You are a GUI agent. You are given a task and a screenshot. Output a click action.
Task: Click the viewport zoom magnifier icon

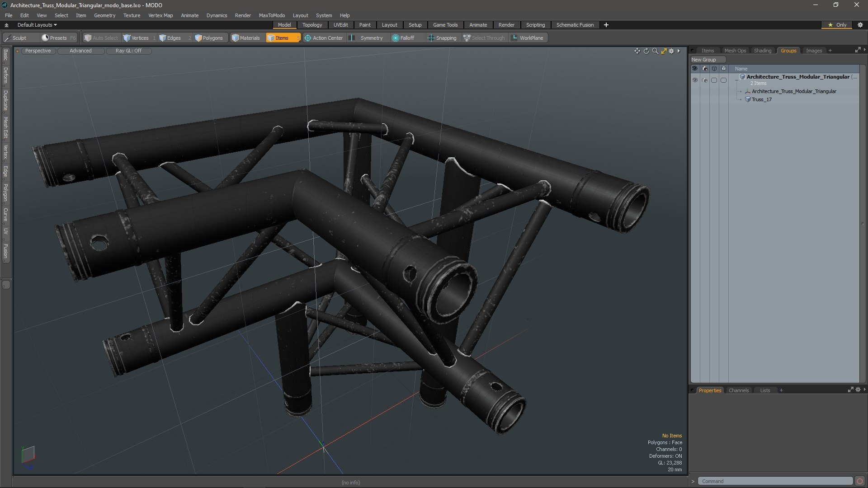point(655,51)
